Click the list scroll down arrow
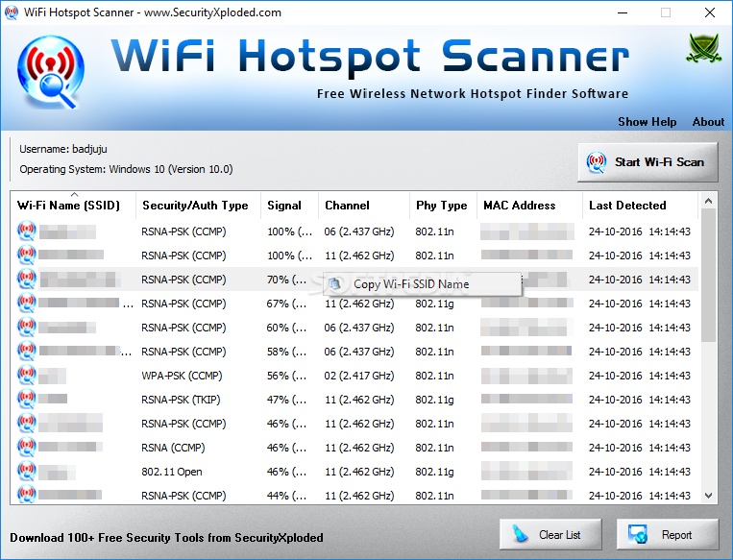 [708, 496]
